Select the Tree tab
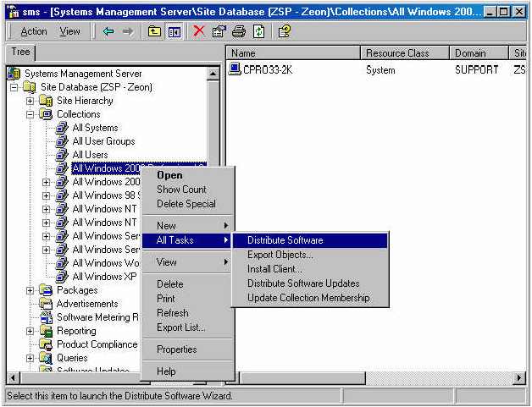Screen dimensions: 532x407 [20, 52]
